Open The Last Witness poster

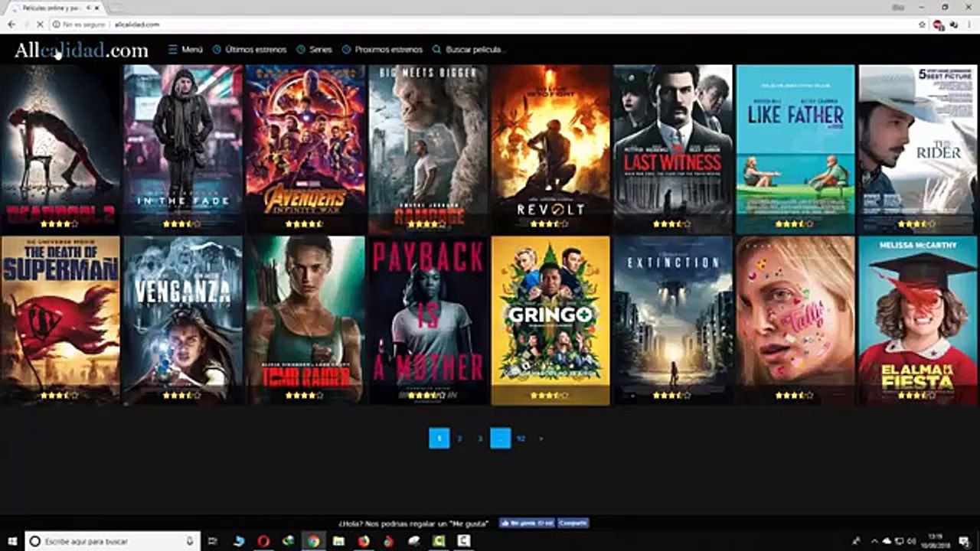pyautogui.click(x=673, y=149)
